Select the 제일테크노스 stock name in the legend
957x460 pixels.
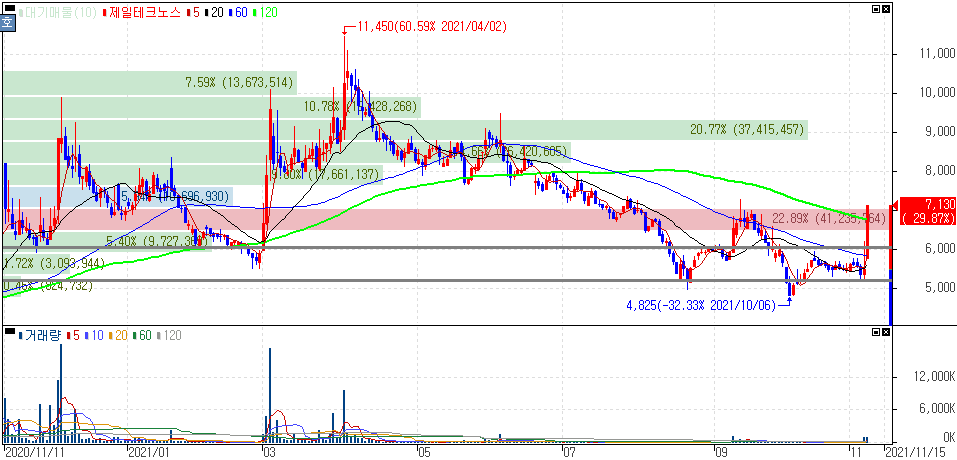pos(144,12)
